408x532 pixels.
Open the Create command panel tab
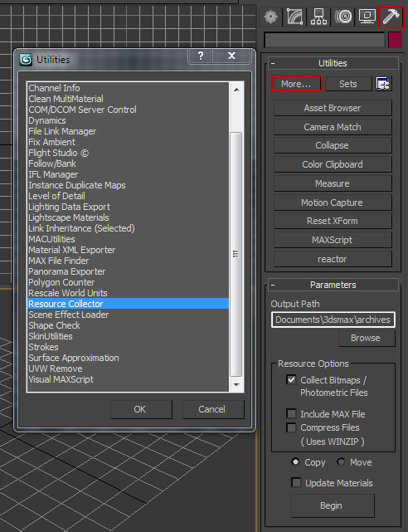[x=271, y=17]
